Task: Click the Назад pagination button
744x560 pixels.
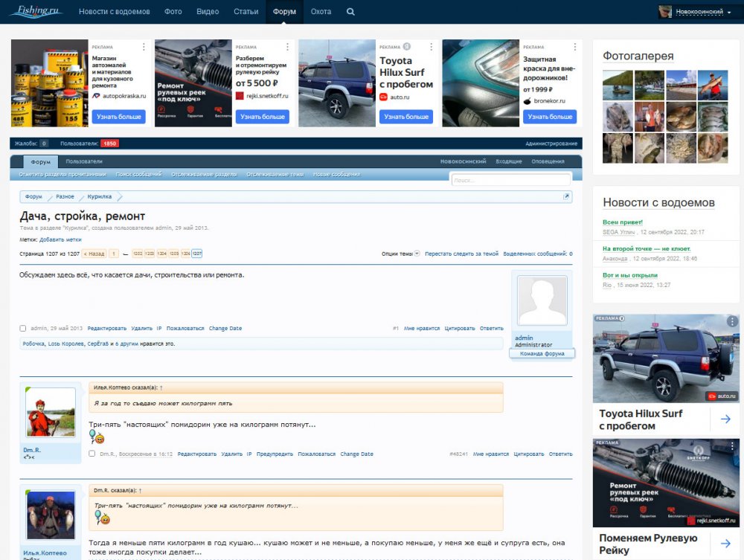Action: click(94, 254)
